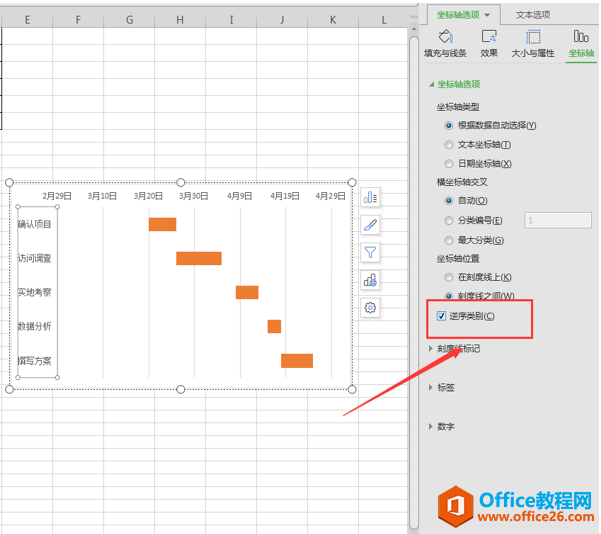Select the Text axis (文本坐标轴) radio
601x534 pixels.
click(448, 145)
